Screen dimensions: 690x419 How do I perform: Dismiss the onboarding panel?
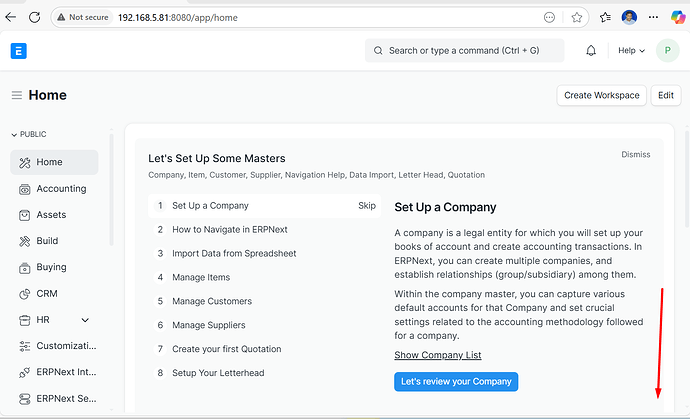[x=635, y=154]
